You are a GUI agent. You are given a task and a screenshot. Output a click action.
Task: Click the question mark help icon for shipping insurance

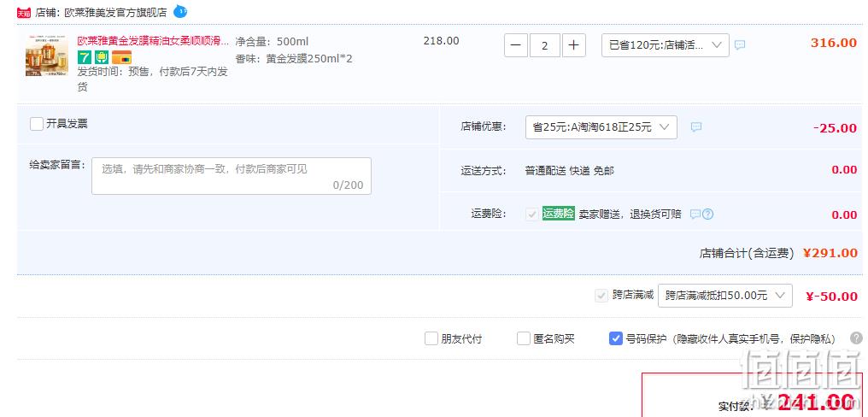pos(707,214)
